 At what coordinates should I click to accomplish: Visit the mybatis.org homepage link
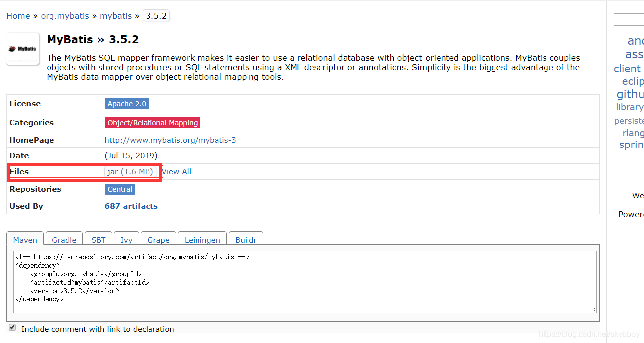[170, 140]
